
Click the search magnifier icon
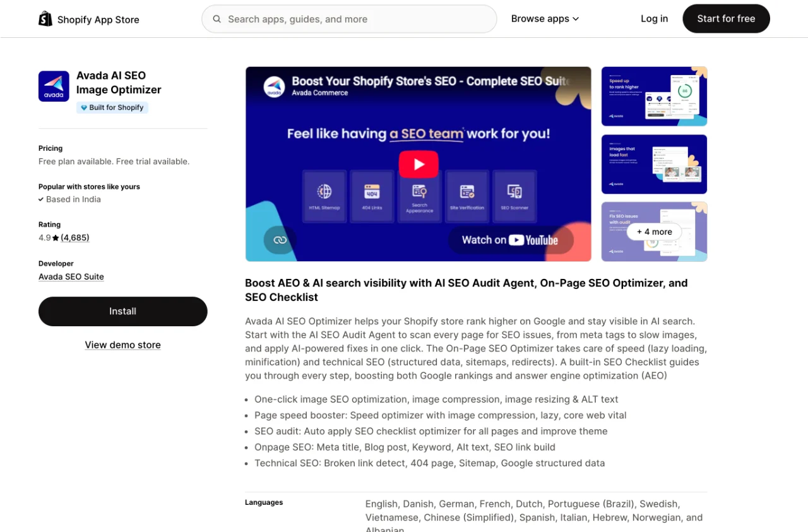[x=217, y=19]
